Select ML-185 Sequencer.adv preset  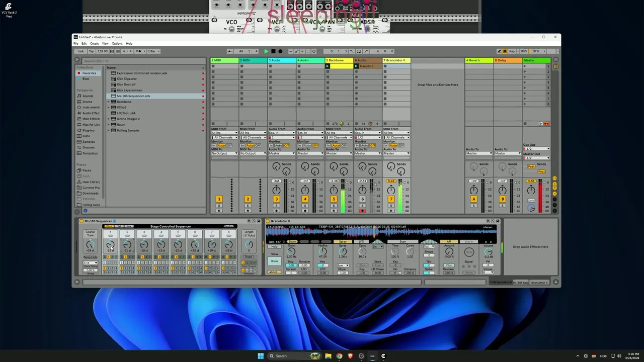pyautogui.click(x=156, y=96)
